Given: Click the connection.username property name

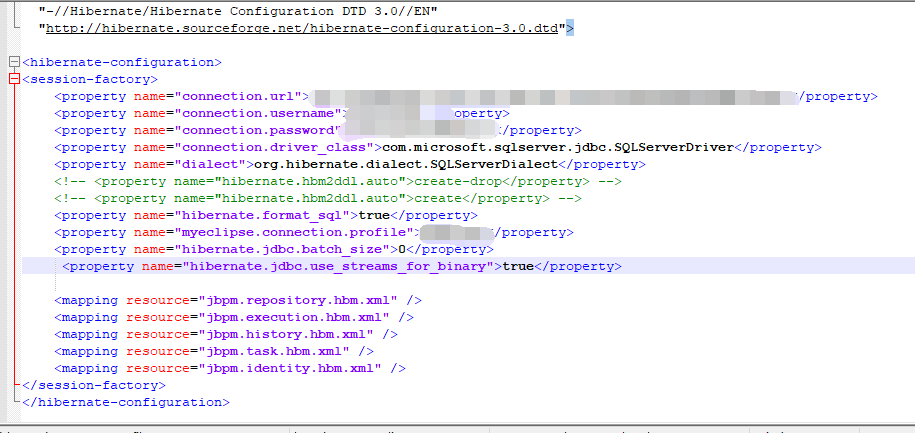Looking at the screenshot, I should click(x=261, y=113).
